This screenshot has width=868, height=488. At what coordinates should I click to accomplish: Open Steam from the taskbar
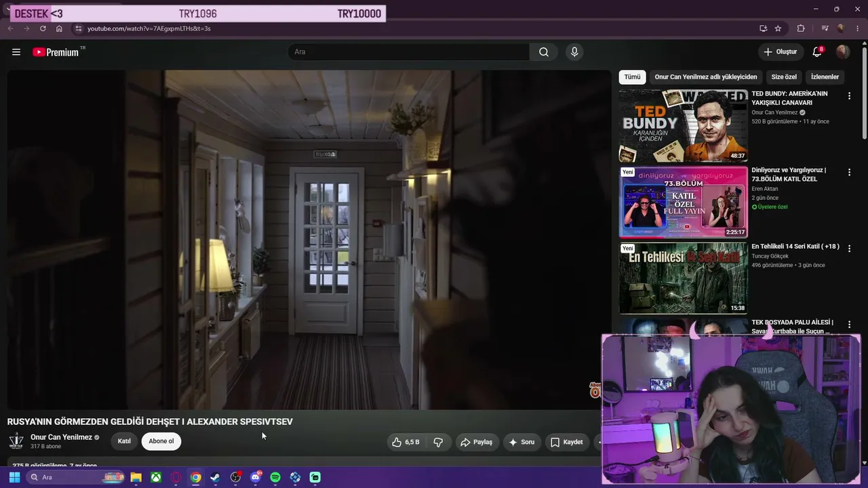pyautogui.click(x=216, y=477)
